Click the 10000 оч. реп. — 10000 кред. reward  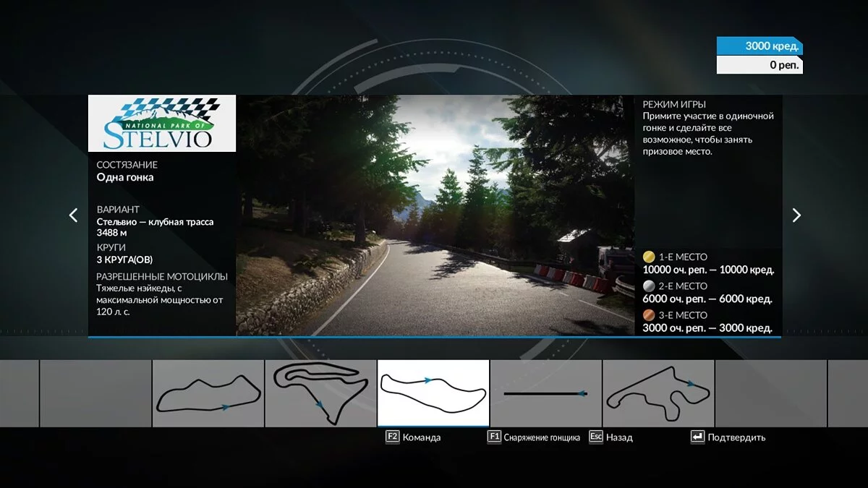708,270
